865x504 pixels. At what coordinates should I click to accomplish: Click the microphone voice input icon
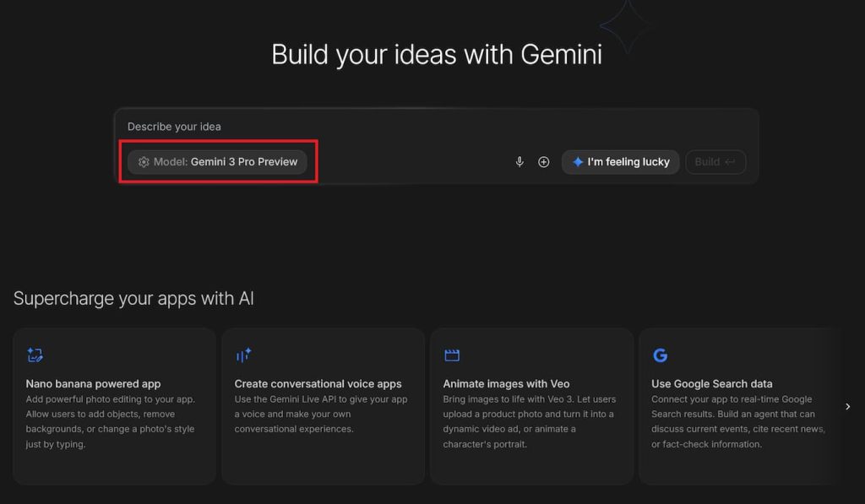tap(520, 162)
